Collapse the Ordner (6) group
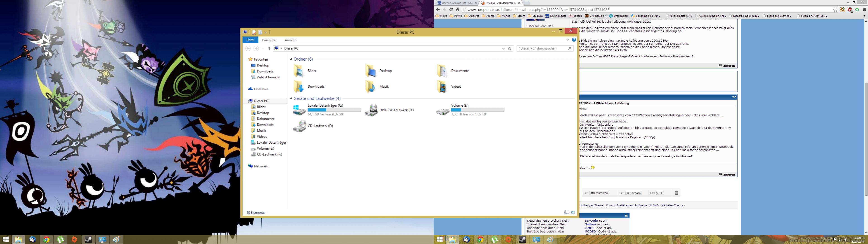This screenshot has height=244, width=868. point(291,59)
